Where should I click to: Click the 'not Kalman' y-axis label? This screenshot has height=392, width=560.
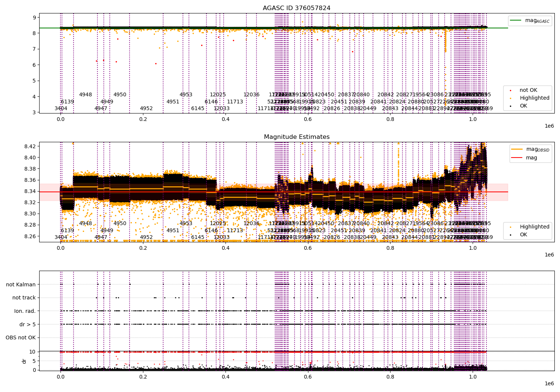[x=21, y=284]
